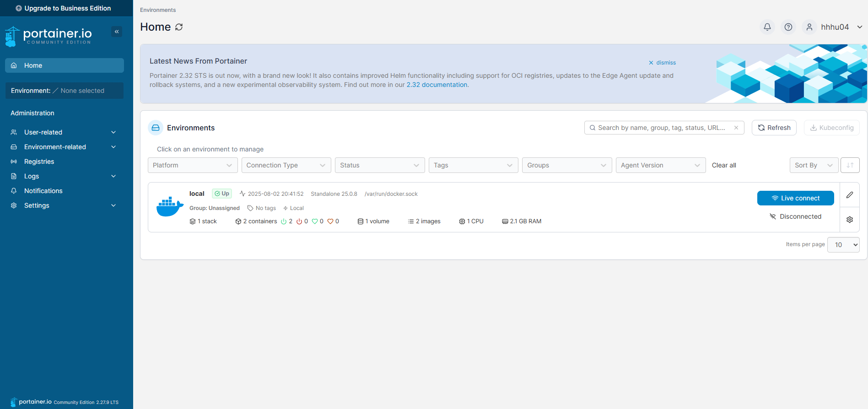This screenshot has height=409, width=868.
Task: Open the notifications bell icon in header
Action: click(767, 27)
